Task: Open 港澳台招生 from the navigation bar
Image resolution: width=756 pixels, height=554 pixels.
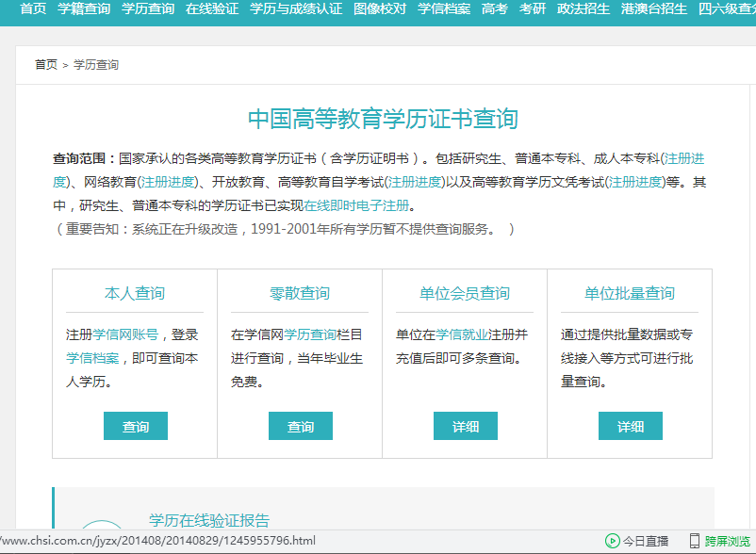Action: coord(654,8)
